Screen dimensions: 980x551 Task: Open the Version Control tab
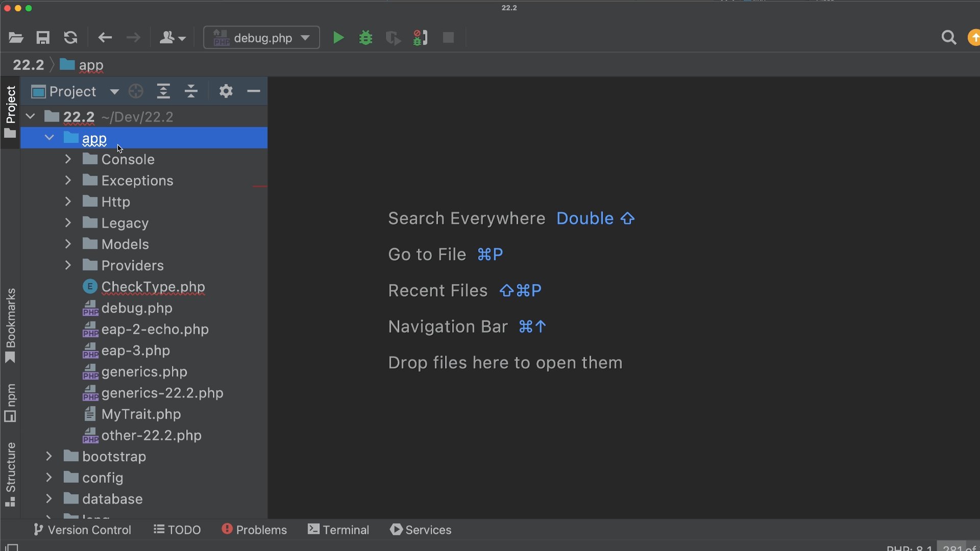[82, 530]
